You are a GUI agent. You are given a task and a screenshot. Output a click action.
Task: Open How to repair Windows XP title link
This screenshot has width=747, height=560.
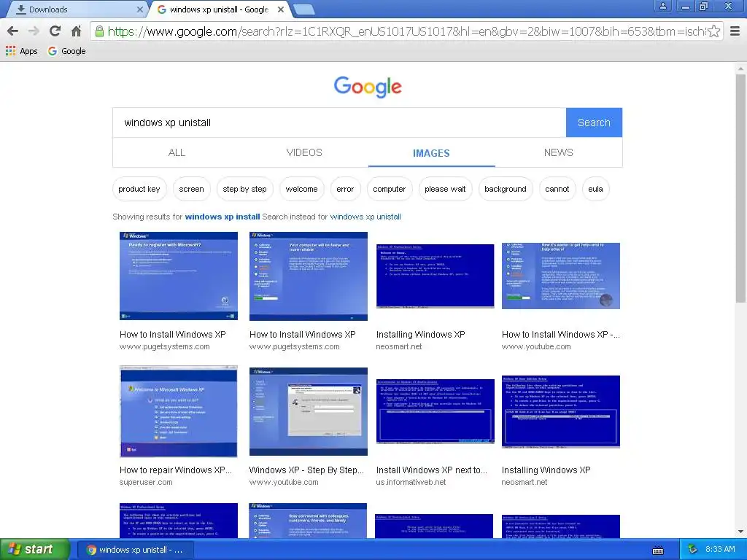coord(176,470)
